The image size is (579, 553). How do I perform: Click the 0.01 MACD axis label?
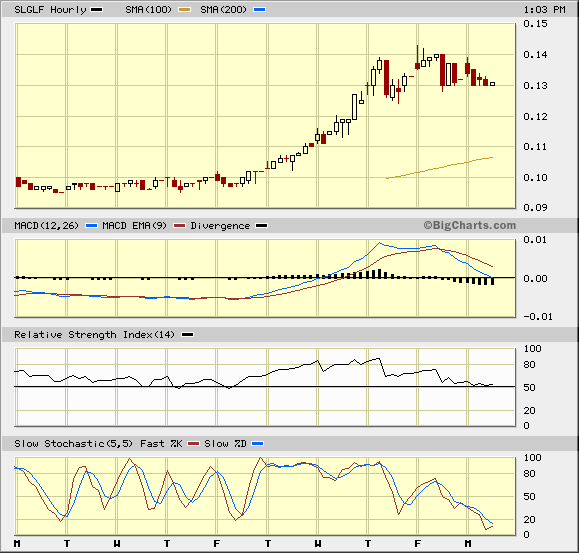click(535, 240)
